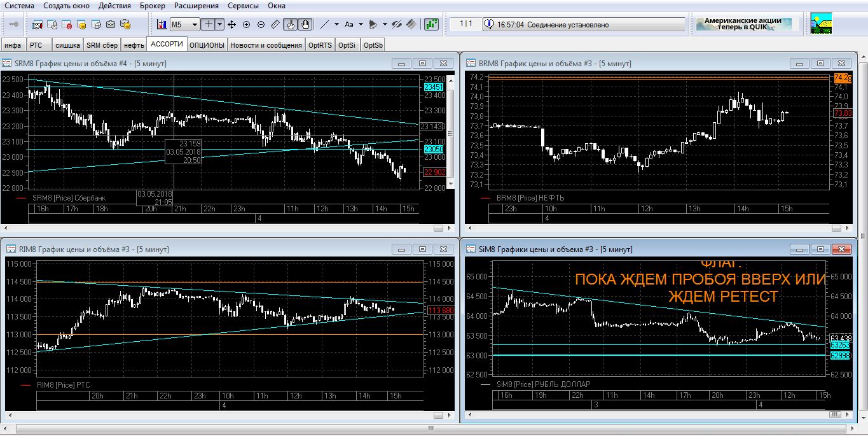Open the envelope messages icon
The width and height of the screenshot is (868, 436).
(111, 24)
